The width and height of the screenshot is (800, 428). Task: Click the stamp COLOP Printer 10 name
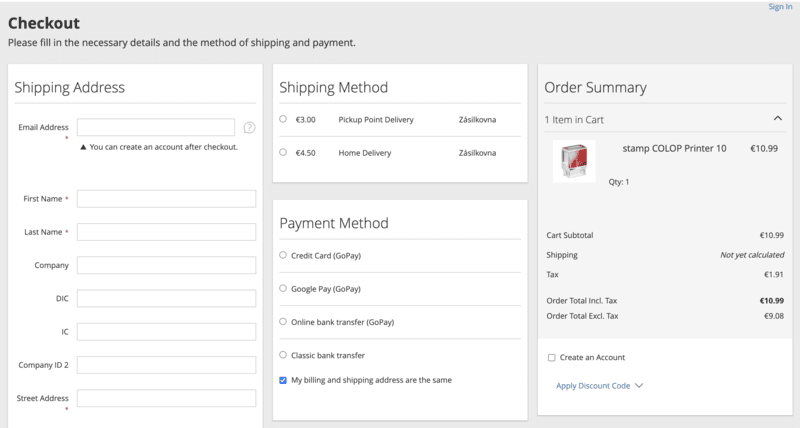click(x=674, y=148)
